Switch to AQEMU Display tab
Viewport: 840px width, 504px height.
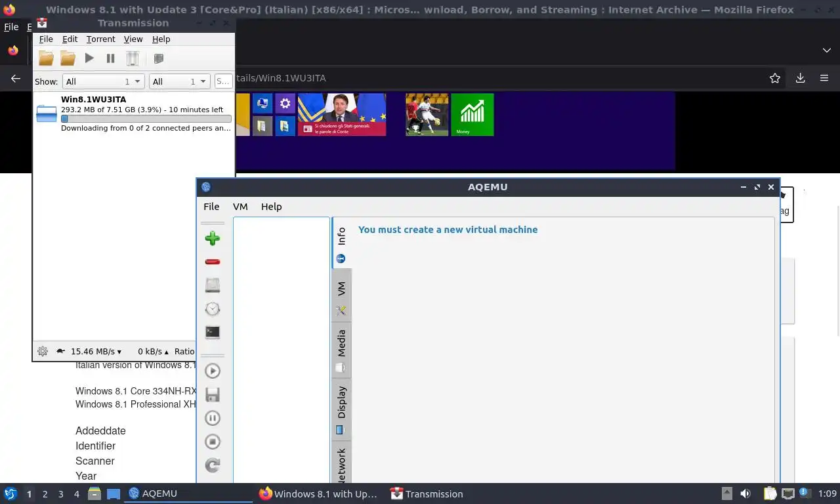341,409
